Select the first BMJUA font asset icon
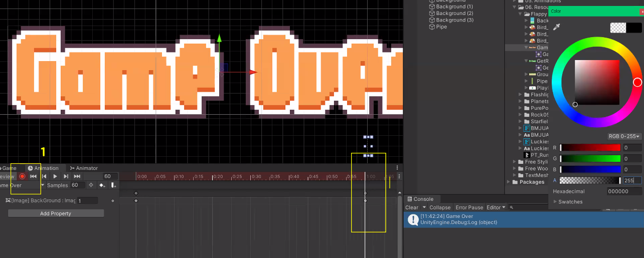The width and height of the screenshot is (644, 258). click(527, 128)
